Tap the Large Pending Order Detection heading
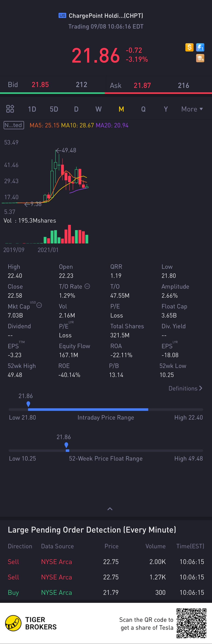 92,530
